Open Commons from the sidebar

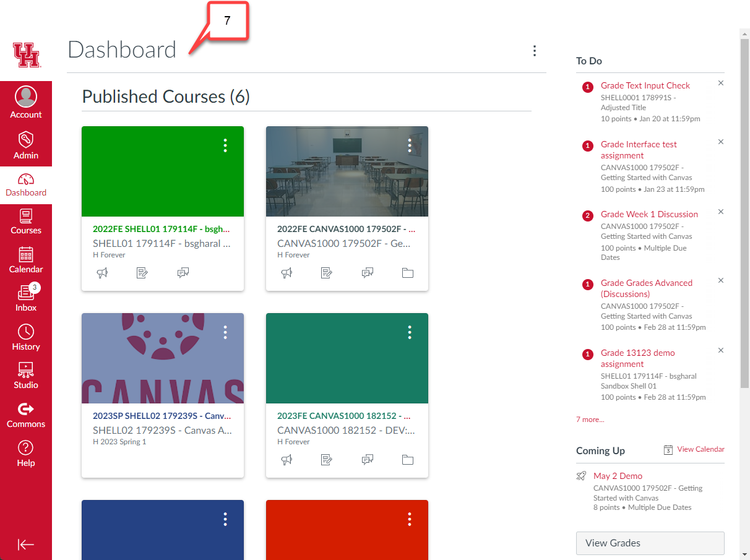(26, 415)
